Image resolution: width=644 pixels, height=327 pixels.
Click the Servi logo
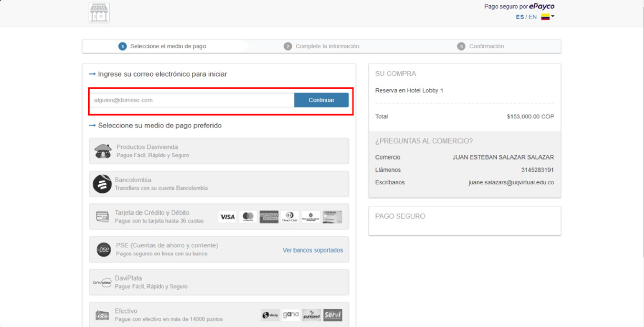coord(332,315)
